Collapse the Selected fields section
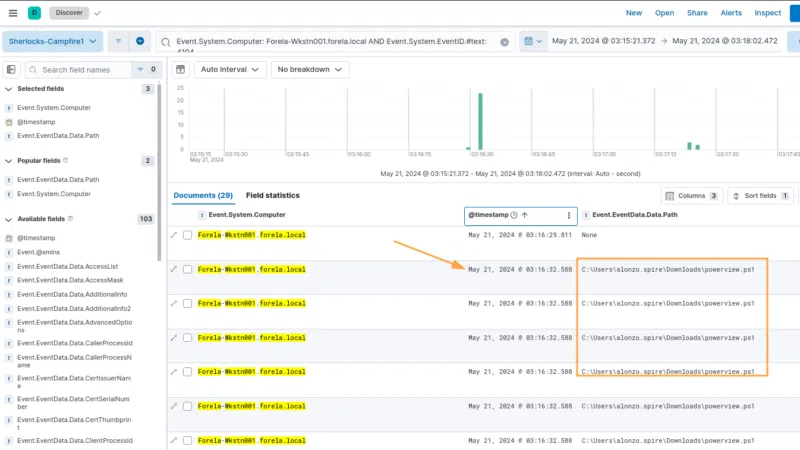The height and width of the screenshot is (450, 800). 9,89
